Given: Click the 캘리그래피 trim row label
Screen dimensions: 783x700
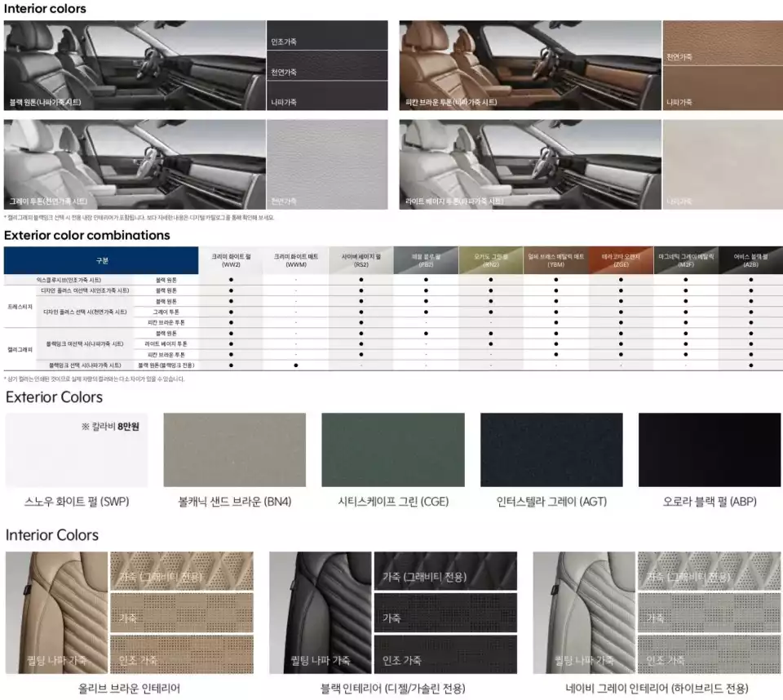Looking at the screenshot, I should [x=20, y=349].
